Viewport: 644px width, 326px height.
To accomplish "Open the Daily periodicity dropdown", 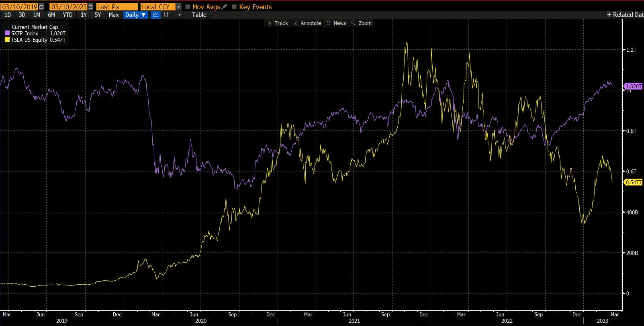I will click(x=135, y=15).
